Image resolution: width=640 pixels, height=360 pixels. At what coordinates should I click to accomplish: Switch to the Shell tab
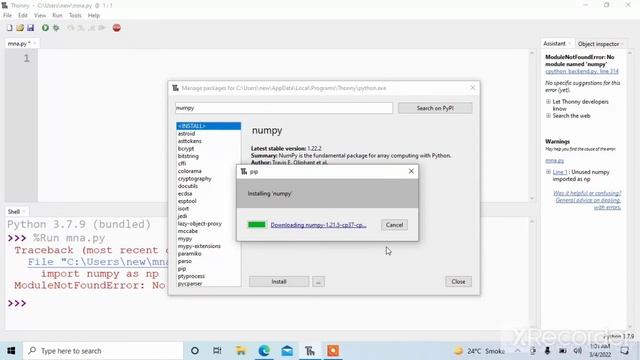[14, 211]
